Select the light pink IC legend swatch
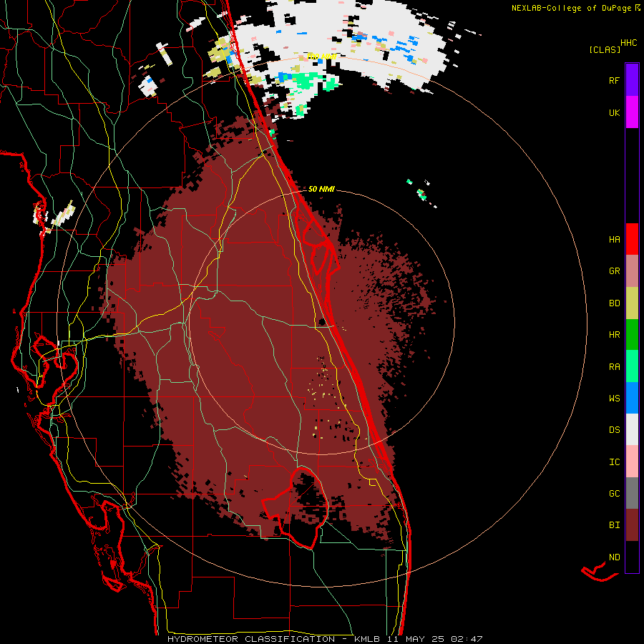 (x=632, y=462)
